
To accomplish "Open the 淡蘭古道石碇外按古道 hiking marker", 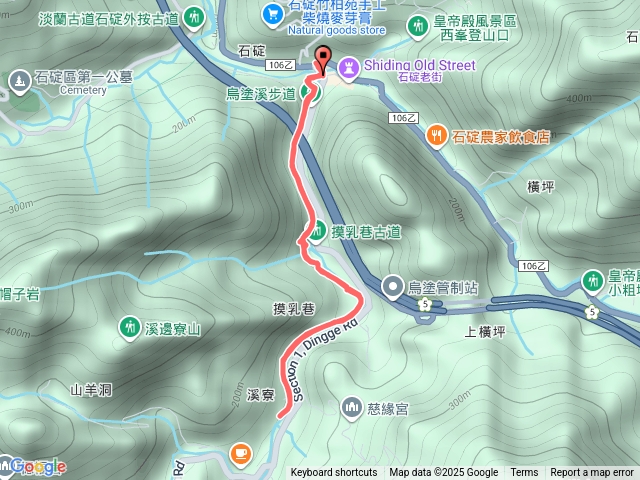I will click(194, 18).
